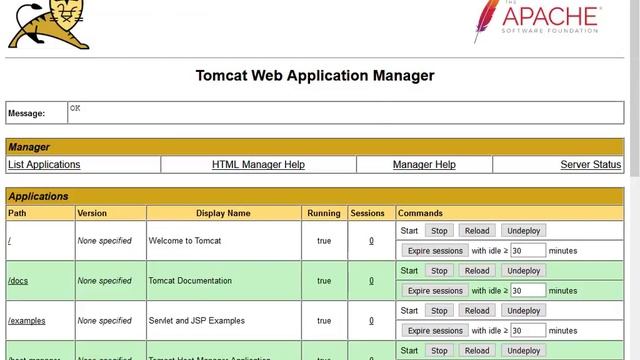The image size is (640, 360).
Task: Expire sessions for Welcome to Tomcat app
Action: click(435, 251)
